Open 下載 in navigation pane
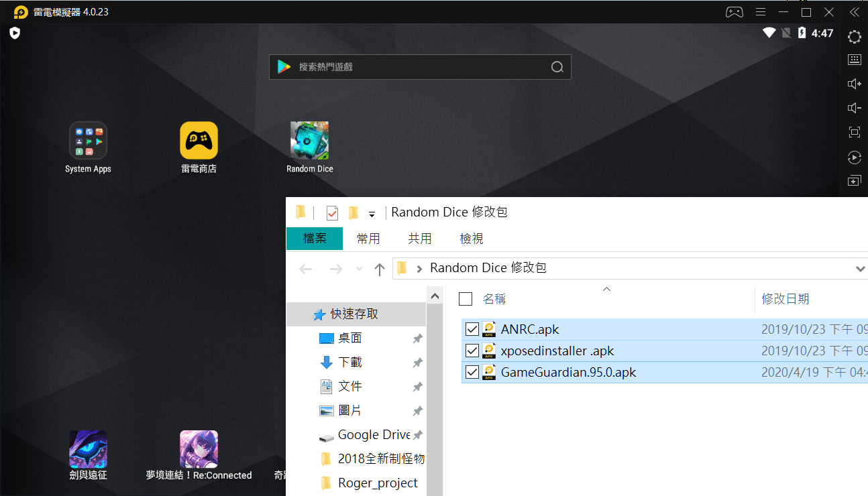The image size is (868, 496). pyautogui.click(x=349, y=362)
